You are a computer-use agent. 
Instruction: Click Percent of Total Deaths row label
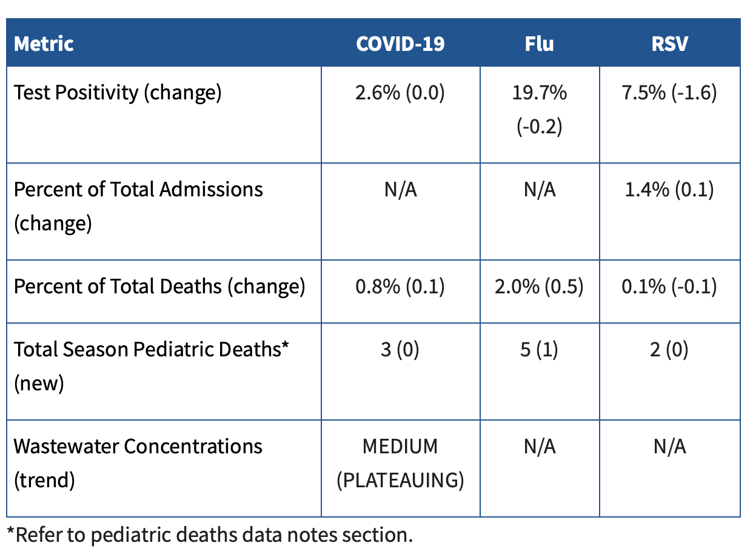159,286
